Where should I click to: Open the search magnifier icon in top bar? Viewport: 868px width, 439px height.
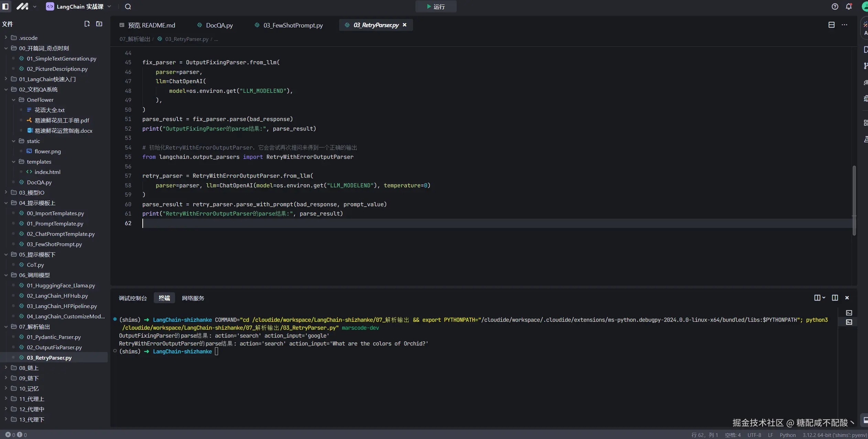point(128,7)
